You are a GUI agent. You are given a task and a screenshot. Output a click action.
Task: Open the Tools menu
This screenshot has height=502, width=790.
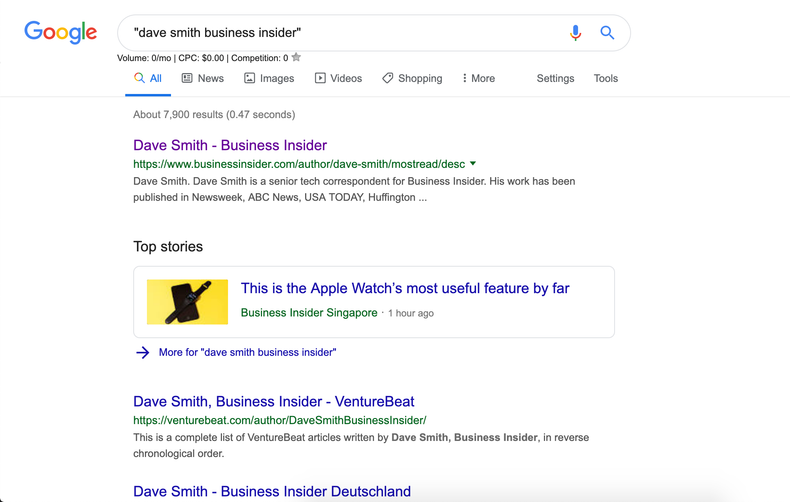pos(606,78)
